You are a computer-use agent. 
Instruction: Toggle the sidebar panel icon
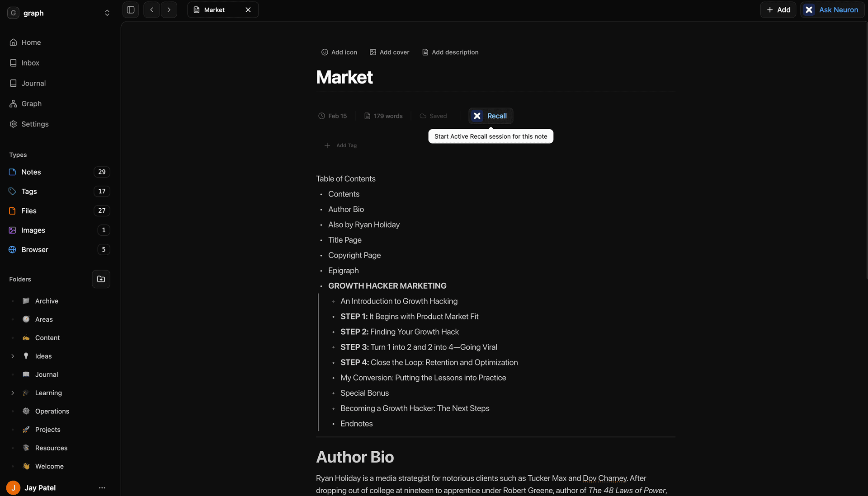[x=131, y=10]
